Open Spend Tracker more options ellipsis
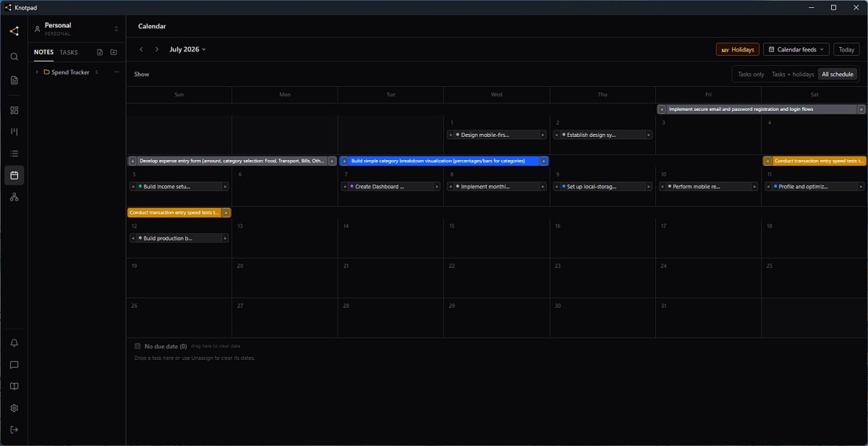Viewport: 868px width, 446px height. (116, 72)
